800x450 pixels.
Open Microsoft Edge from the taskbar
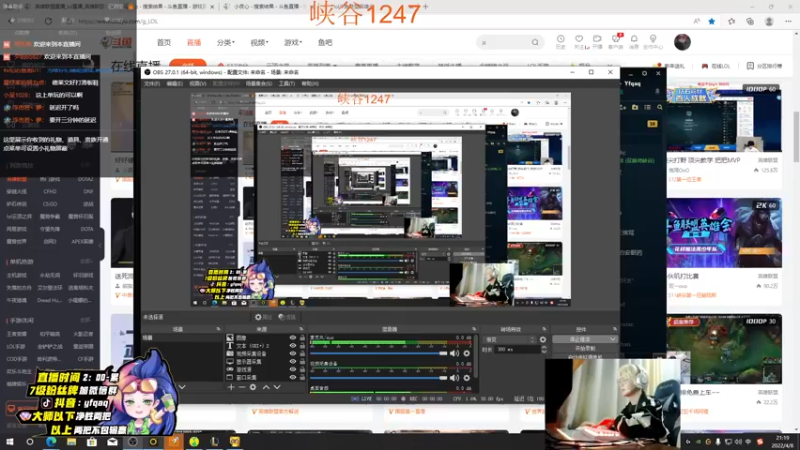51,442
